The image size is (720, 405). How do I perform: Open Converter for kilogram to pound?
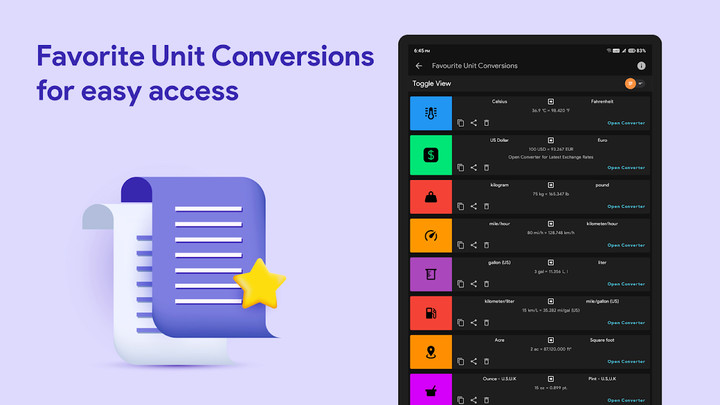(x=626, y=206)
